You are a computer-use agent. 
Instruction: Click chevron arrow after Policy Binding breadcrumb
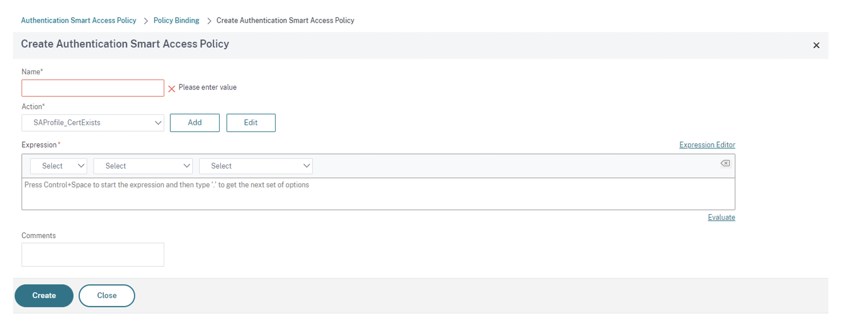[209, 21]
